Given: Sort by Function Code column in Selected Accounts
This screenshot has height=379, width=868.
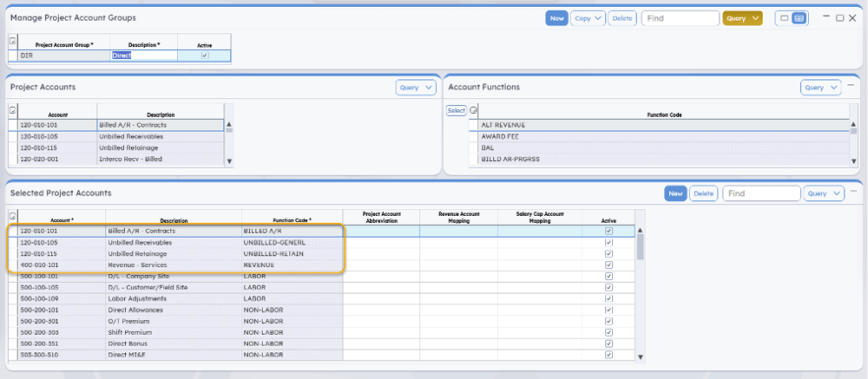Looking at the screenshot, I should coord(292,220).
